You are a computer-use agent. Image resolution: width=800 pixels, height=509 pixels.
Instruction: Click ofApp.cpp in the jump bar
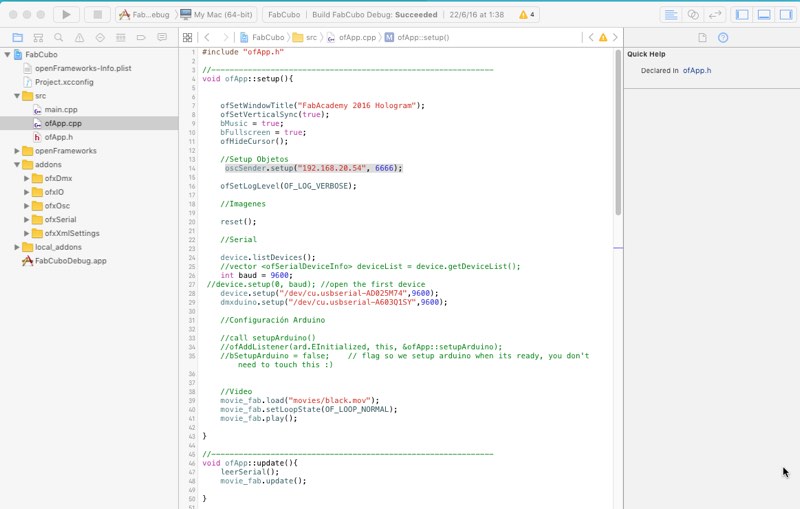[352, 37]
